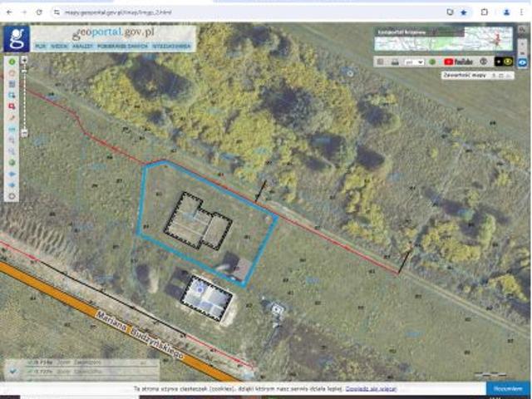
Task: Open the Chrome three-dot menu
Action: point(524,12)
